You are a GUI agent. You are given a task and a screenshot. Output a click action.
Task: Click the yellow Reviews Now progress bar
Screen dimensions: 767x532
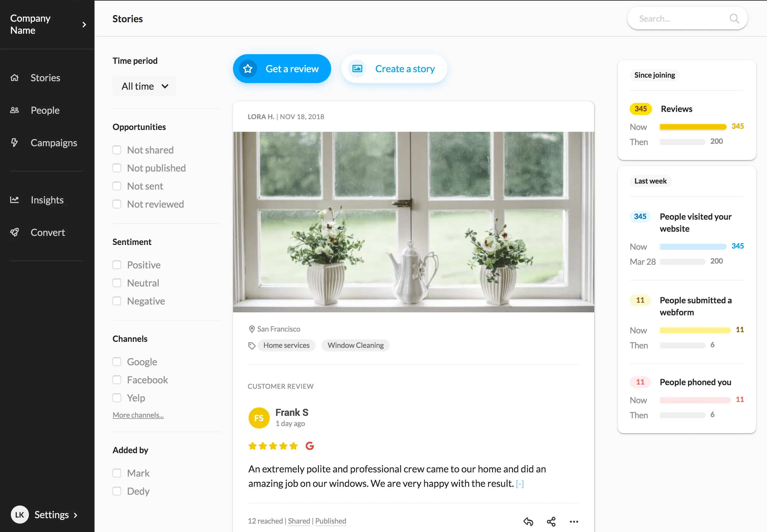click(693, 127)
